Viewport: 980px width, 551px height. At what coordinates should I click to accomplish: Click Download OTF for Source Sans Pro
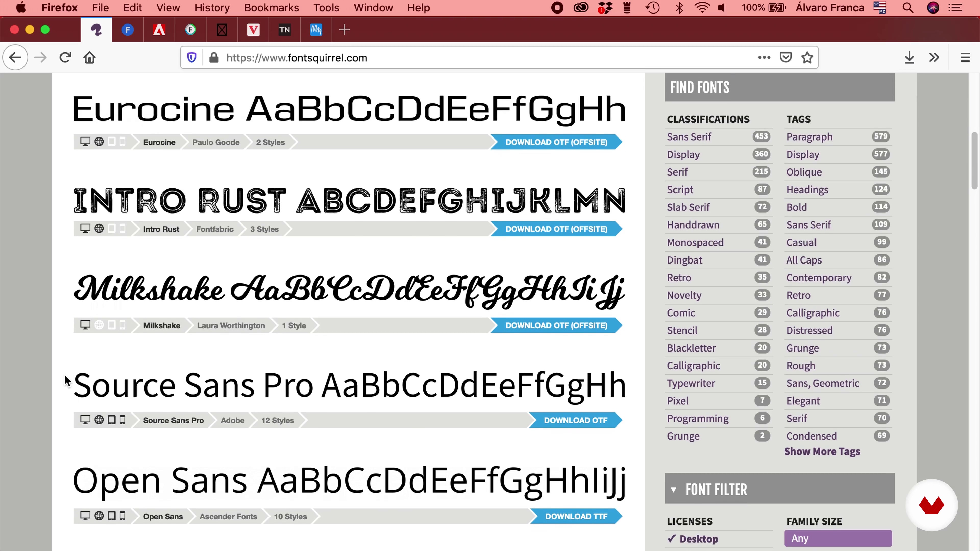tap(575, 420)
